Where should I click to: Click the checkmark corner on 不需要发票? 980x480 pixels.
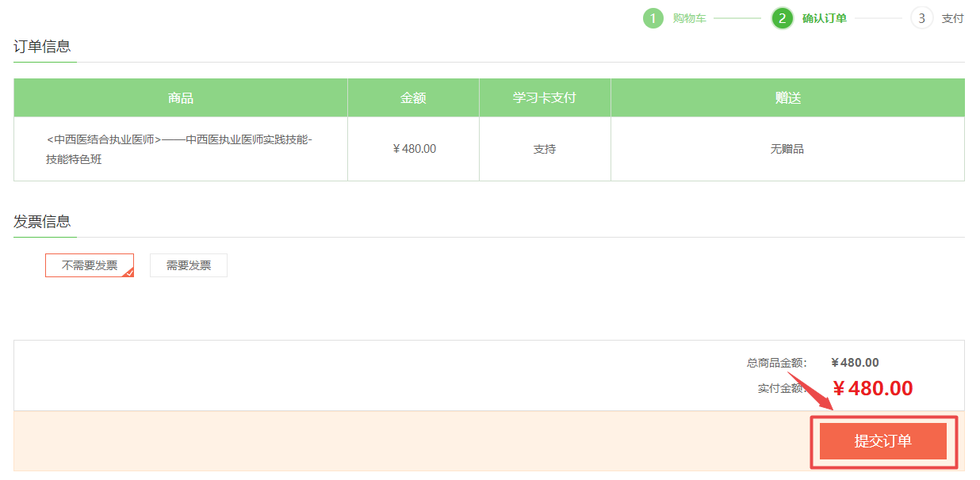129,272
